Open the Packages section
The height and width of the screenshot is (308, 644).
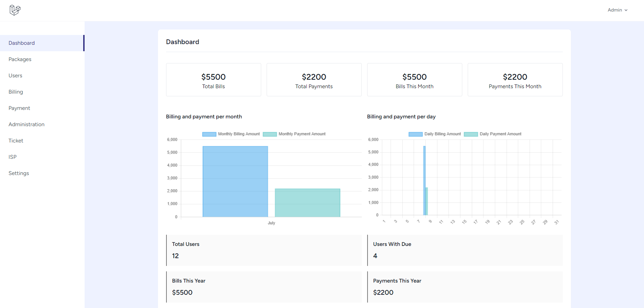20,59
